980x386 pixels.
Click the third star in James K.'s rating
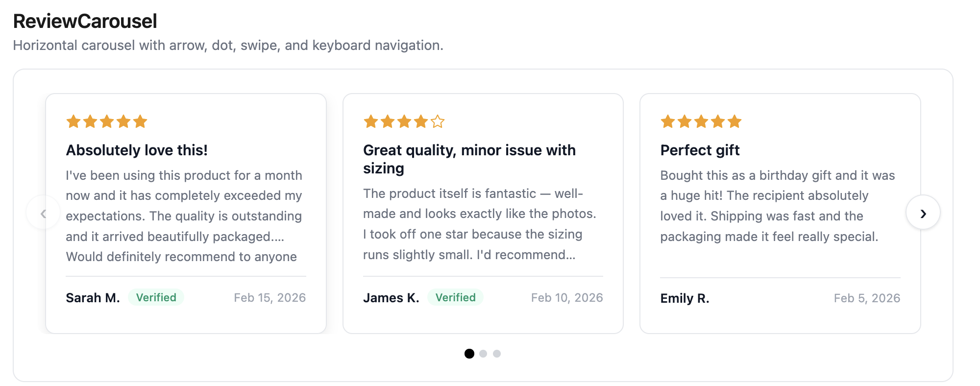point(403,121)
